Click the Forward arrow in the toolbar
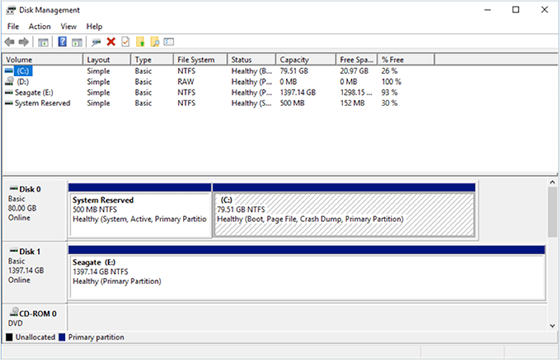The width and height of the screenshot is (560, 360). coord(24,42)
